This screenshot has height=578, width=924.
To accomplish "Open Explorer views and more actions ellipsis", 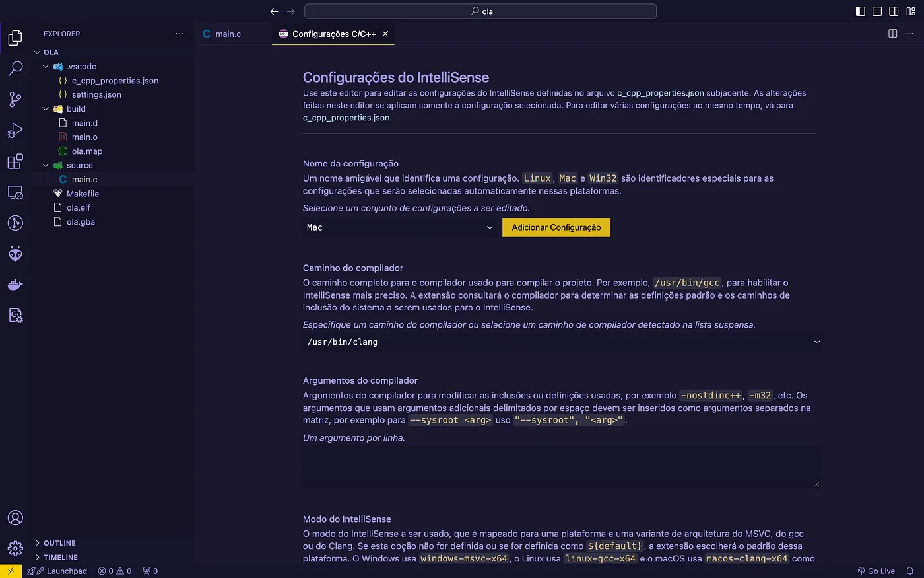I will pyautogui.click(x=180, y=34).
